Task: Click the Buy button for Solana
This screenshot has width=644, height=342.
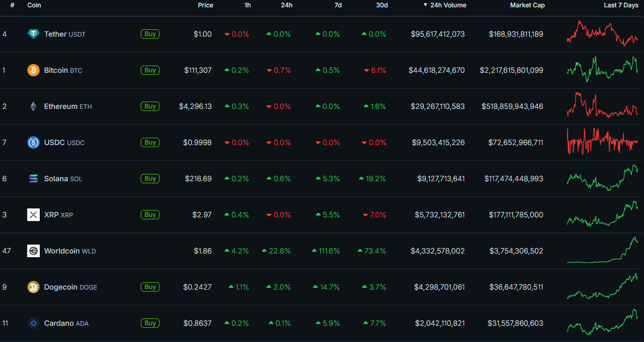Action: click(x=150, y=179)
